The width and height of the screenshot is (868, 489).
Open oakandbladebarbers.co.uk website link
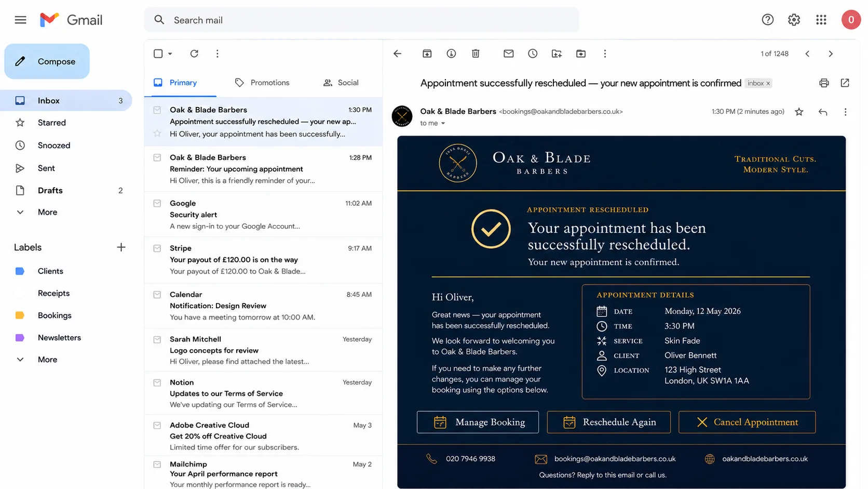(765, 459)
